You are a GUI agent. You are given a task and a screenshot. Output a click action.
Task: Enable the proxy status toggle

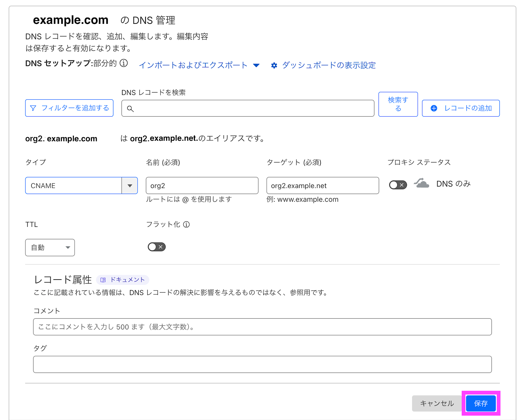398,185
